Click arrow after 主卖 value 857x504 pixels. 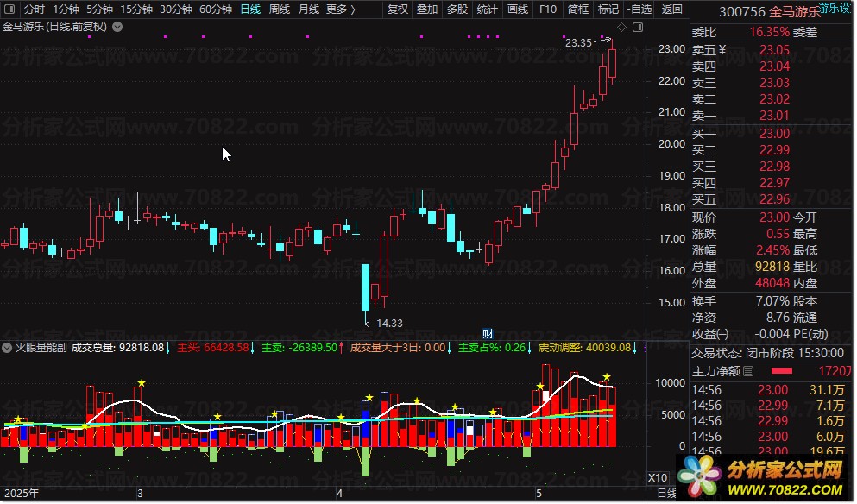[x=342, y=348]
